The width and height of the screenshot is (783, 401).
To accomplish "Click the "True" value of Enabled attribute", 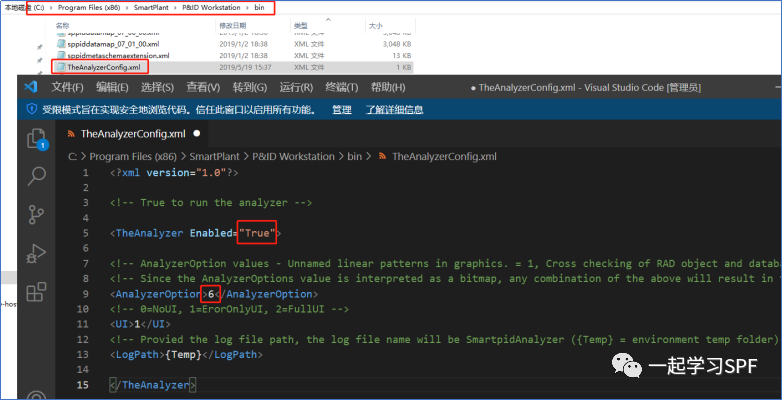I will click(257, 233).
